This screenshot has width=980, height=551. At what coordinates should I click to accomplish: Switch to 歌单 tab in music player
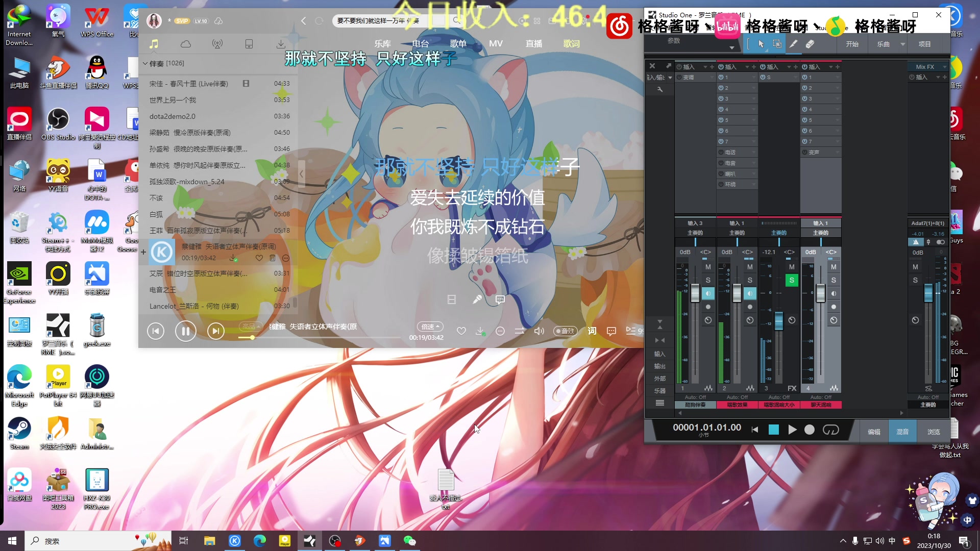(458, 44)
